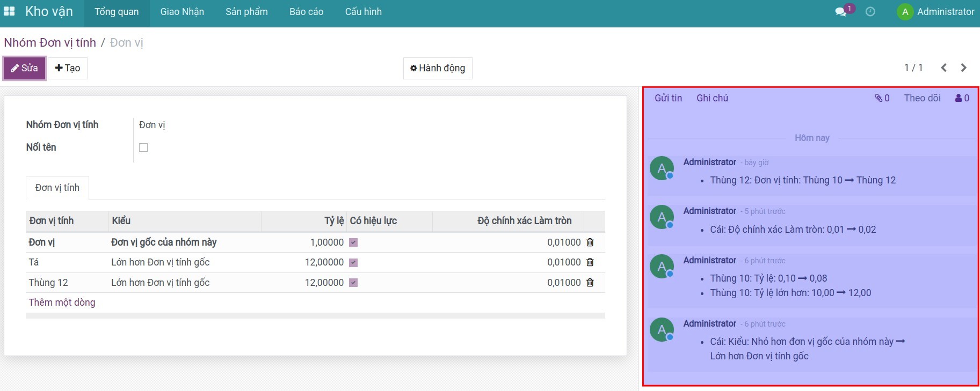Toggle Có hiệu lực checkbox for Thùng 12

353,283
